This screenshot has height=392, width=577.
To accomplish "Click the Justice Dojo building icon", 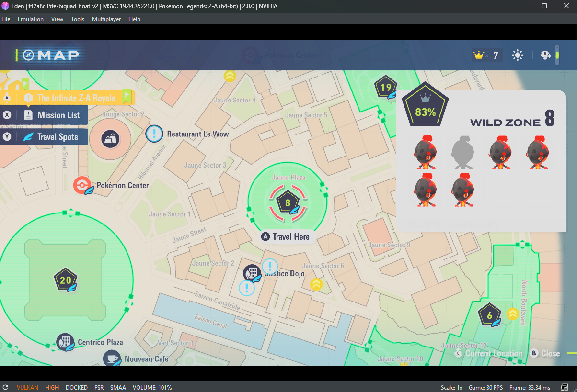I will pyautogui.click(x=251, y=273).
